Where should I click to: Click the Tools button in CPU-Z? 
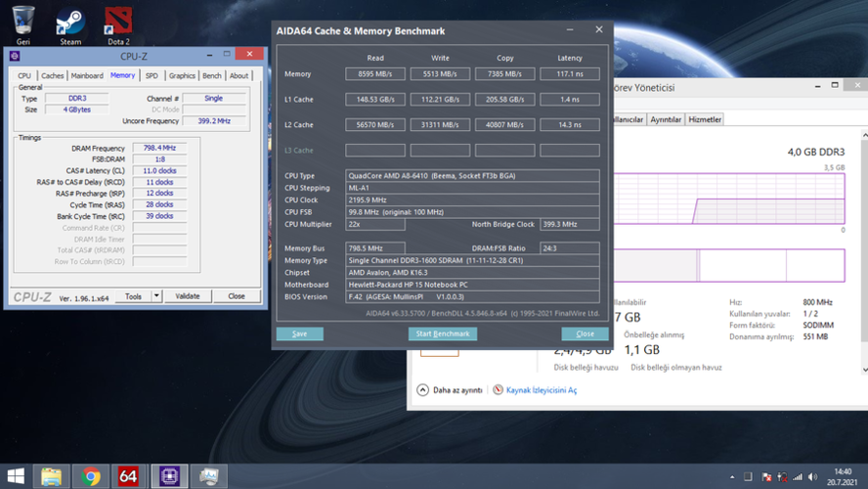[x=133, y=296]
